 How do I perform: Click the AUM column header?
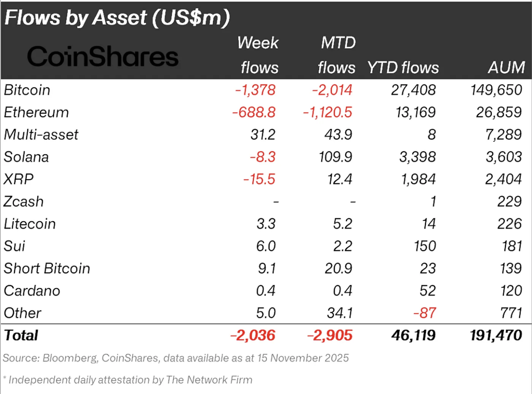click(506, 68)
